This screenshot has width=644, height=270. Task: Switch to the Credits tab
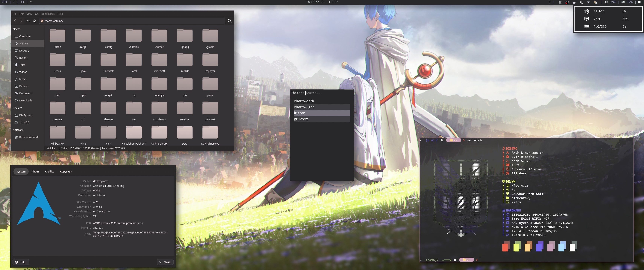click(49, 172)
